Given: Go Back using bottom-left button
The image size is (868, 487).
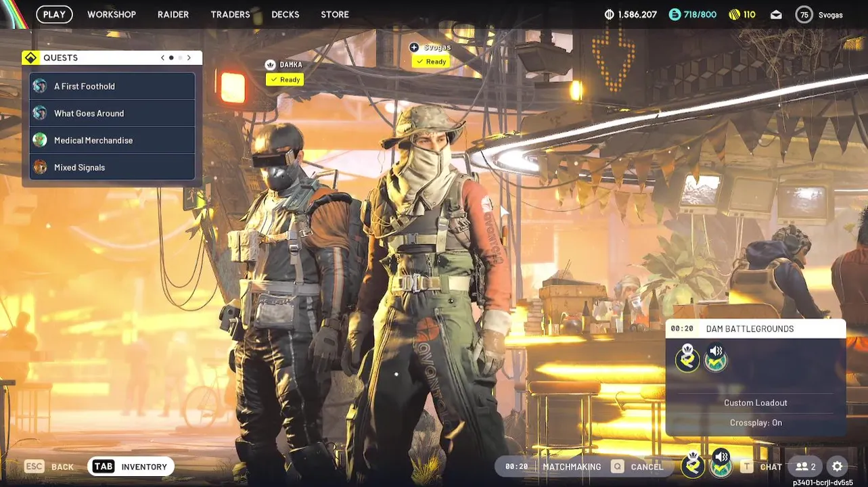Looking at the screenshot, I should (49, 467).
